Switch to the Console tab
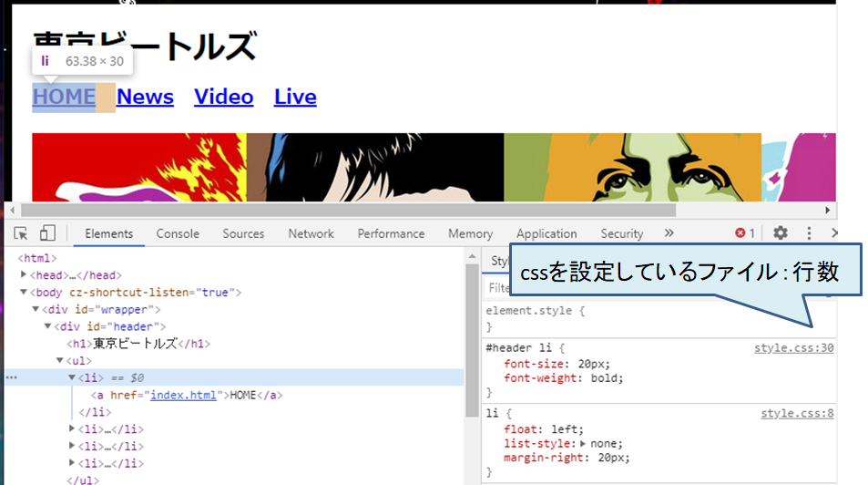The width and height of the screenshot is (868, 485). (177, 234)
